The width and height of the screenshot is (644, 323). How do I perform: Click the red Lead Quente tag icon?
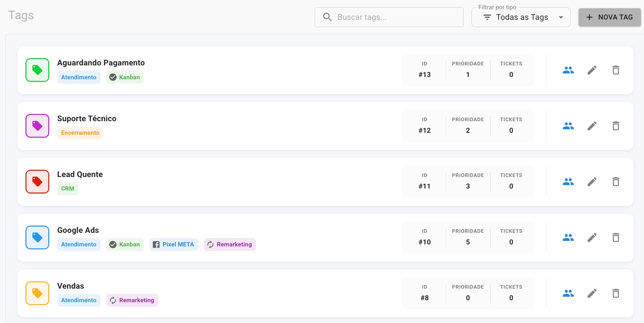37,182
